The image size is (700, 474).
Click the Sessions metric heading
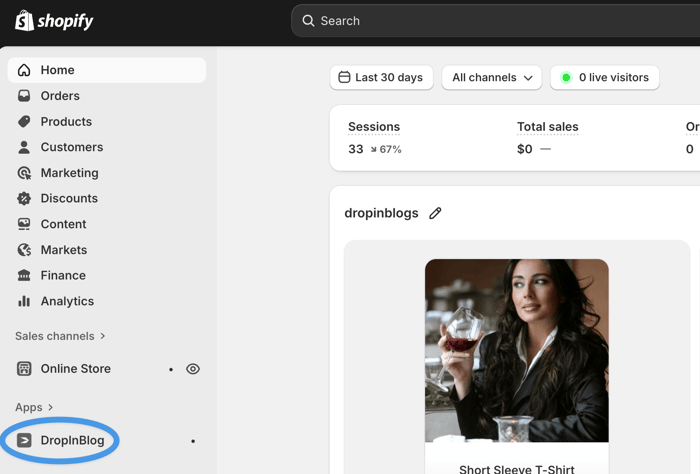[x=374, y=127]
